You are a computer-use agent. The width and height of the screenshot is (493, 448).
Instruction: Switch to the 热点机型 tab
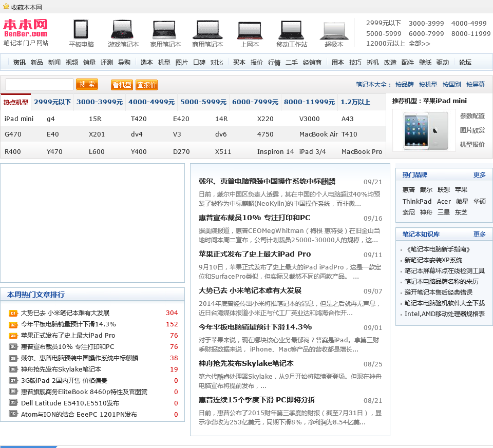[x=16, y=102]
